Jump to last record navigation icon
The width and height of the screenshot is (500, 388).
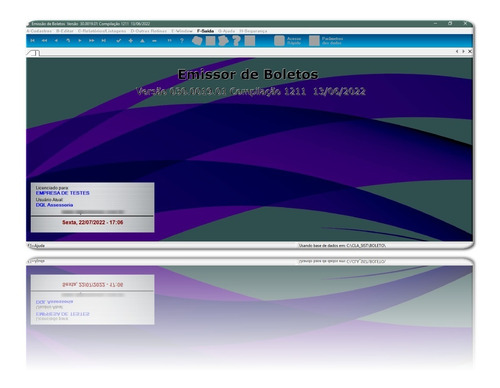coord(104,41)
